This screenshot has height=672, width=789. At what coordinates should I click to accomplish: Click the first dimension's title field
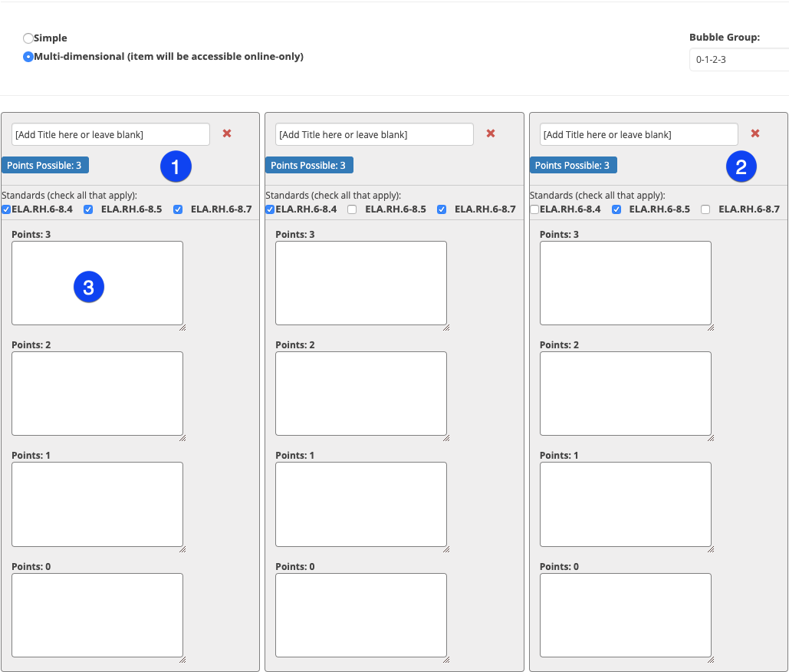pos(110,134)
